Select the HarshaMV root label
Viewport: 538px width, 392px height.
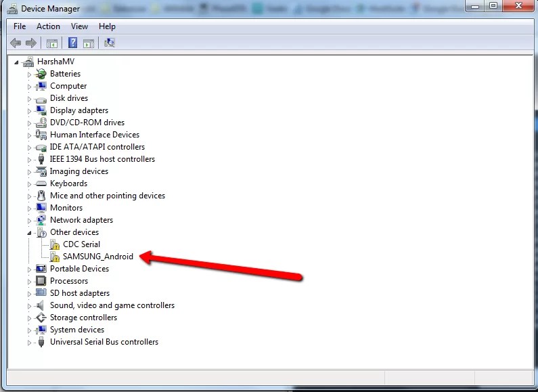55,62
